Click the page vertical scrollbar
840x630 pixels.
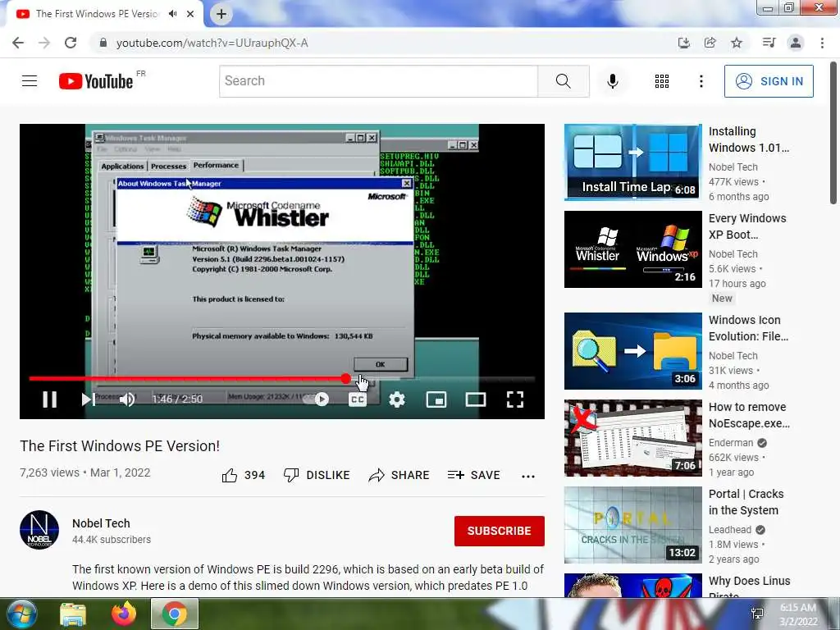point(833,133)
